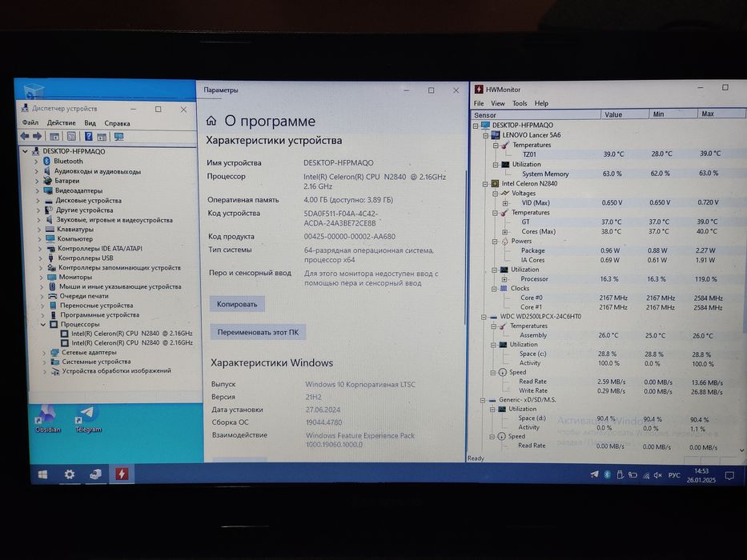Viewport: 747px width, 560px height.
Task: Select first Intel(R) Celeron(R) CPU N2840 entry
Action: (x=131, y=334)
